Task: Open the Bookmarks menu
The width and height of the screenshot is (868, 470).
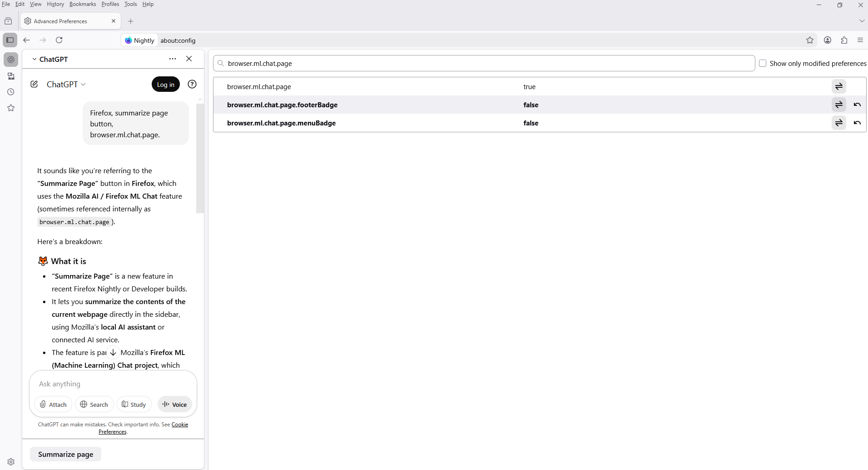Action: (83, 4)
